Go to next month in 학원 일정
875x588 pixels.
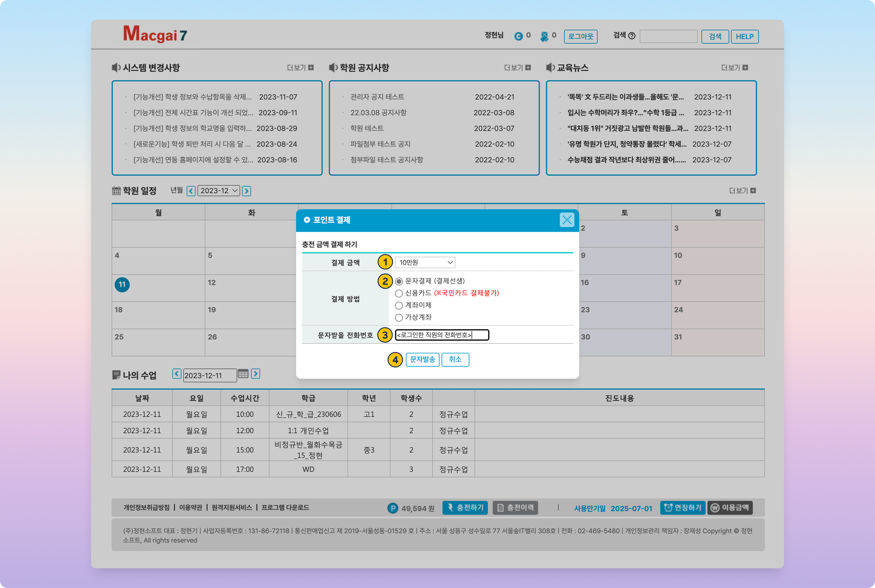coord(247,191)
